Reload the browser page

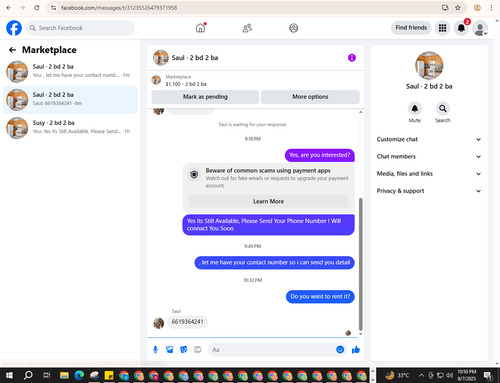point(37,8)
